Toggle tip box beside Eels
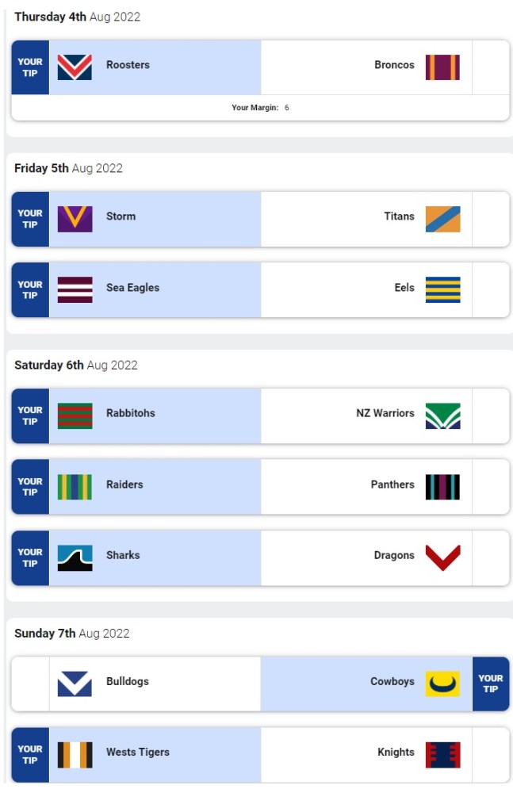This screenshot has height=812, width=513. click(x=490, y=289)
